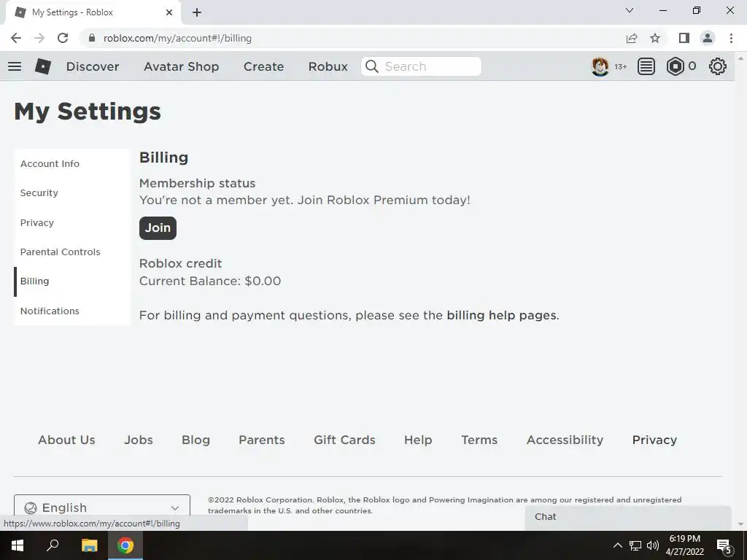Open the English language dropdown
Viewport: 747px width, 560px height.
point(102,507)
